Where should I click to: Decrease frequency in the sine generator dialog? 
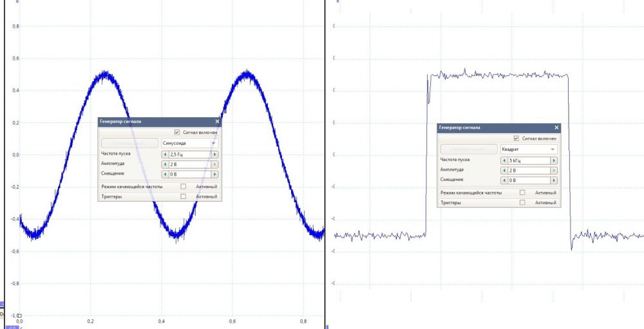click(164, 155)
